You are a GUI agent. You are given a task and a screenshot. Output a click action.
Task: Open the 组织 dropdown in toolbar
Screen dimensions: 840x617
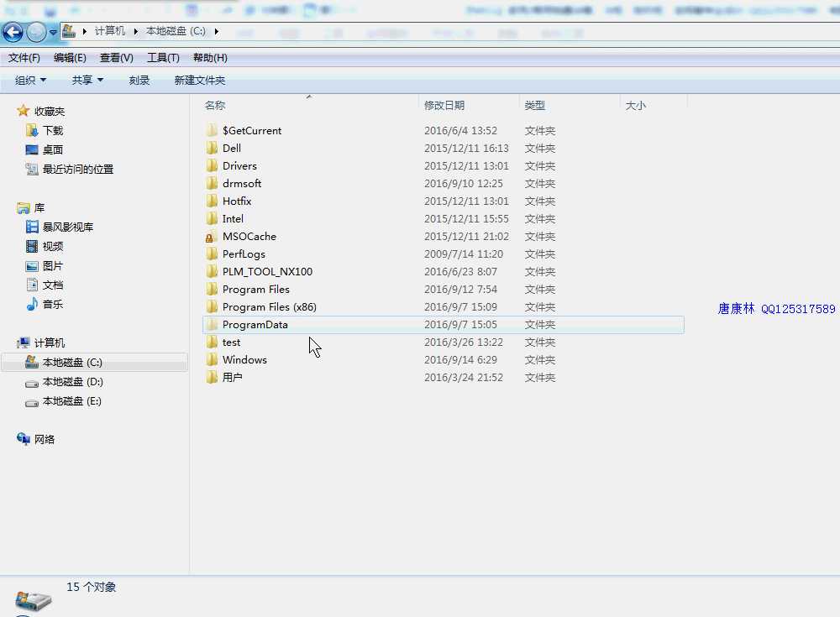[30, 81]
